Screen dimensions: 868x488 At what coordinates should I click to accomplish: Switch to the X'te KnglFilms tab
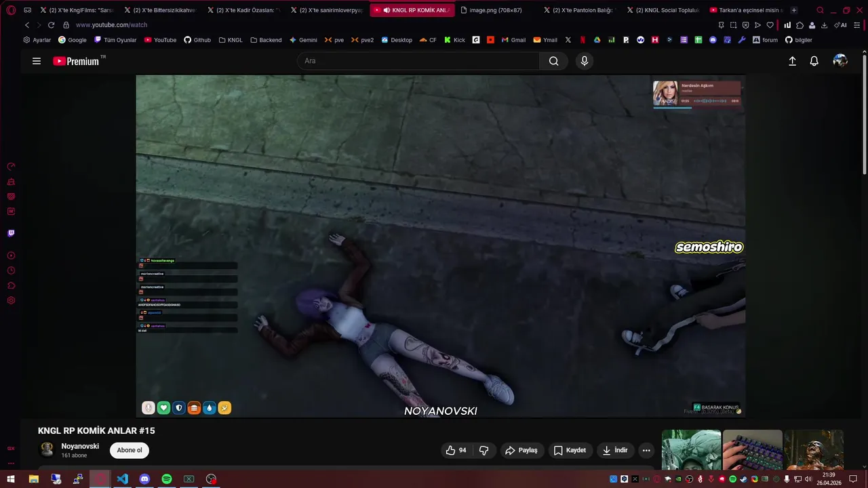[x=76, y=10]
